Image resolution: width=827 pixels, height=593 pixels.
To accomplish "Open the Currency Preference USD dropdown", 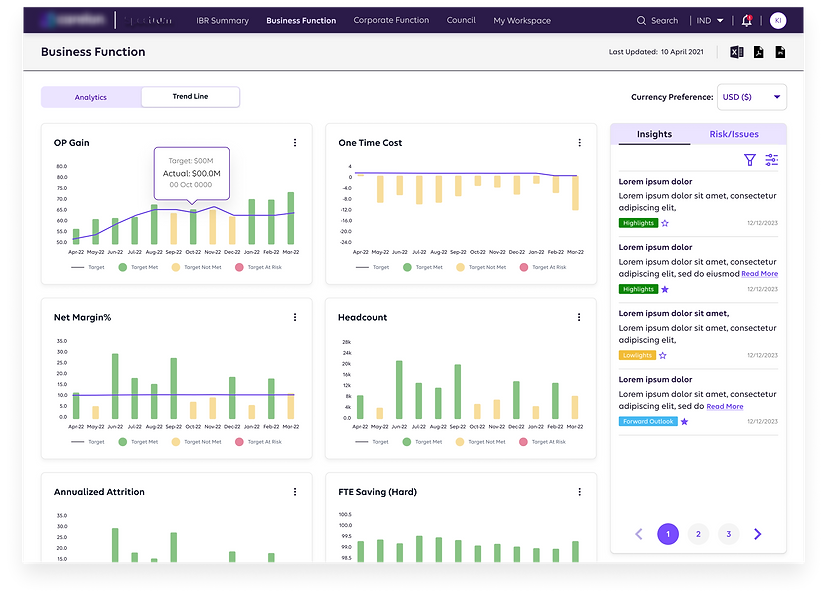I will (752, 97).
